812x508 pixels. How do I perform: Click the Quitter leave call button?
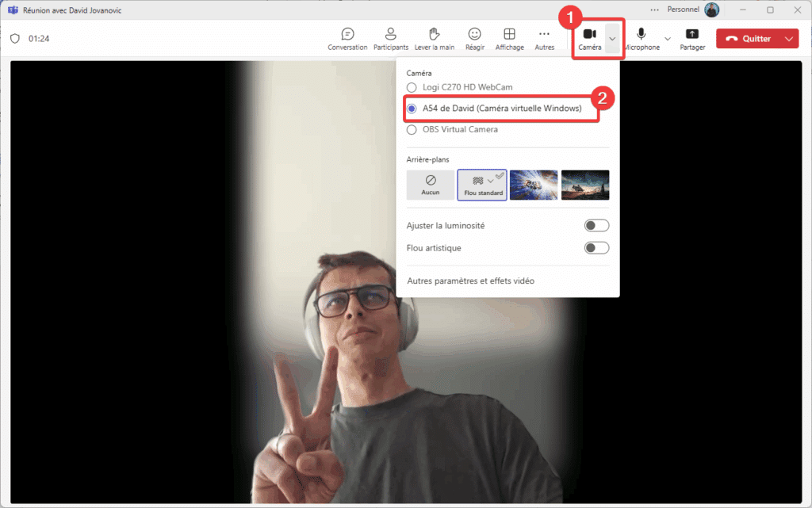coord(749,39)
